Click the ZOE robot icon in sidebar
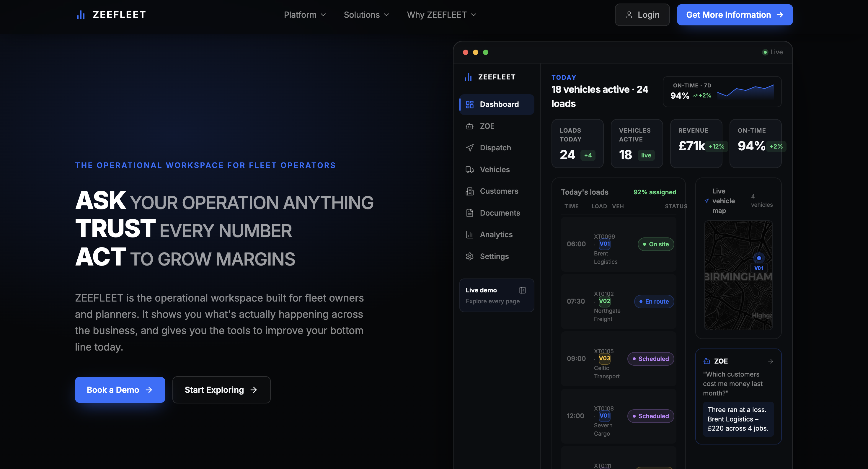The image size is (868, 469). (469, 126)
